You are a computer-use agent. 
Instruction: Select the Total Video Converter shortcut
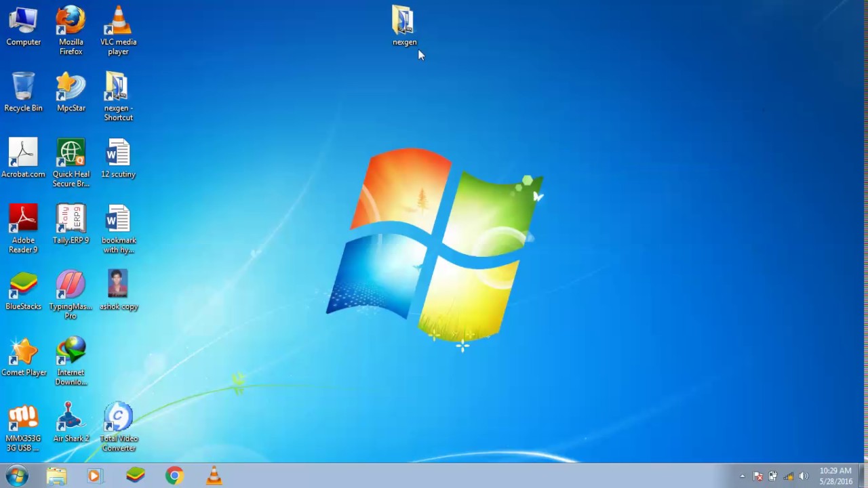[x=118, y=428]
